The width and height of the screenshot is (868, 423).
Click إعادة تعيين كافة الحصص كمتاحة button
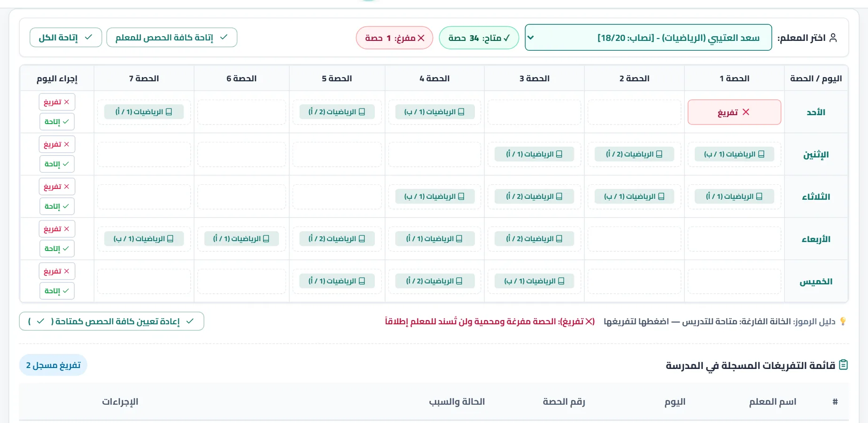(112, 321)
